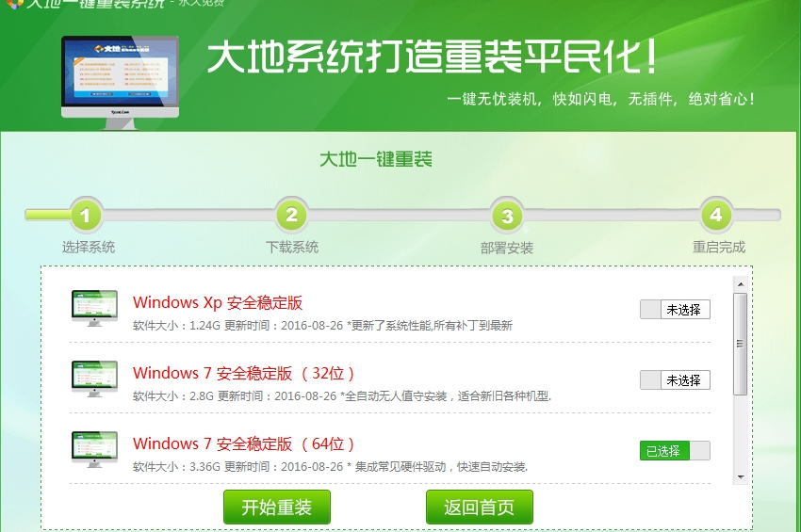The width and height of the screenshot is (801, 532).
Task: Select Windows 7 安全稳定版（64位）title
Action: [244, 443]
